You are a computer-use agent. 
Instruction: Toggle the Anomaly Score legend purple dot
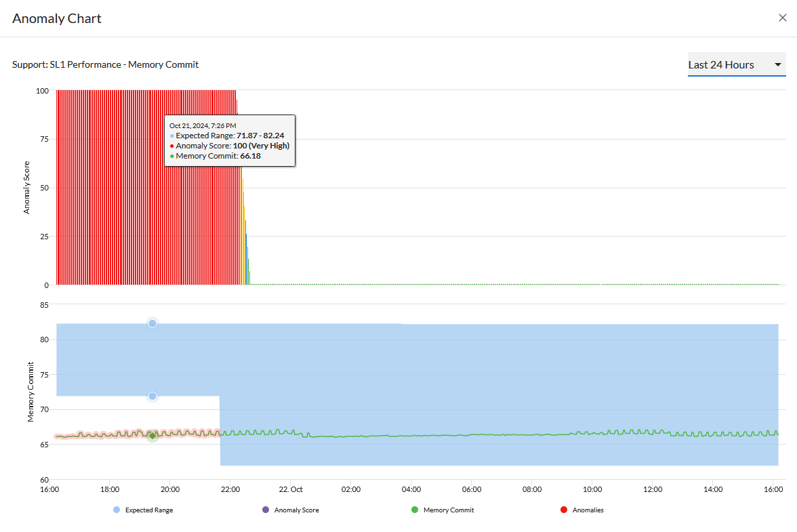265,510
